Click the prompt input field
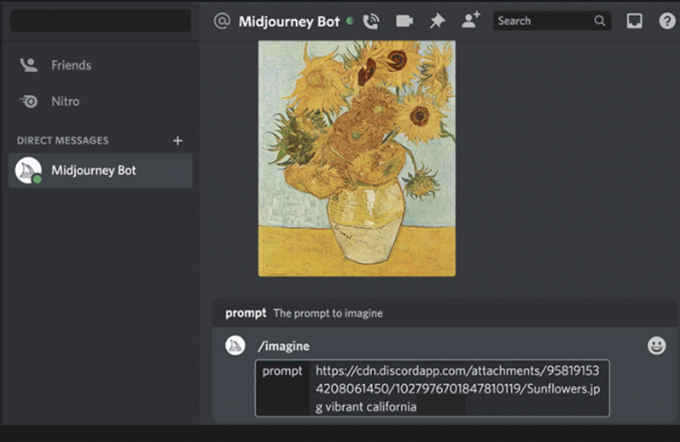Screen dimensions: 680x442 [432, 388]
